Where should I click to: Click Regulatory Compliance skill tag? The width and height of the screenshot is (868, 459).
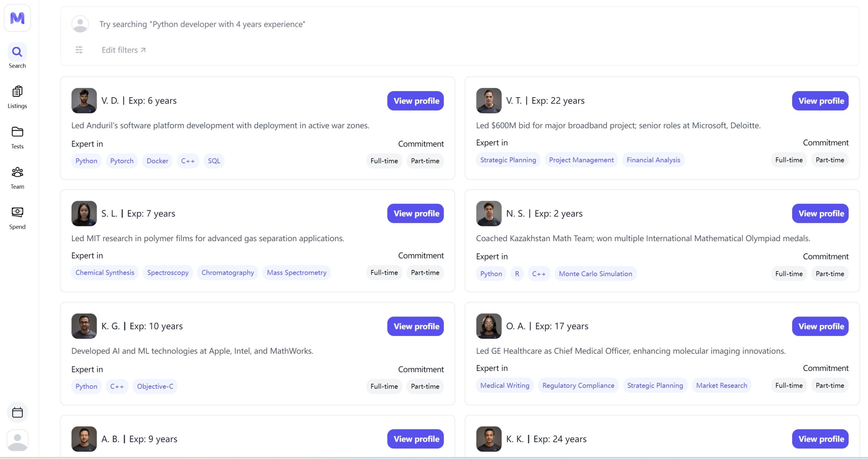[578, 385]
